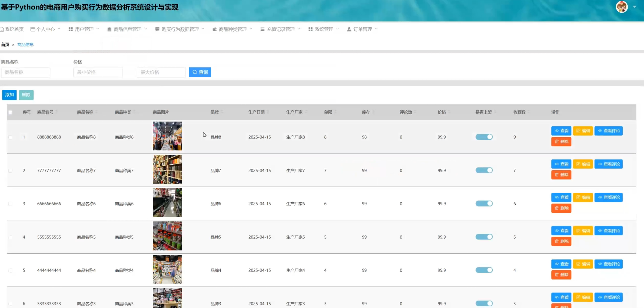
Task: Open product image thumbnail for 商品名称7
Action: (167, 169)
